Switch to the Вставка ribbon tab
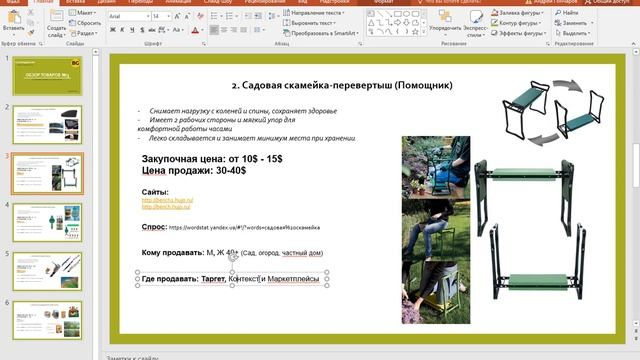640x360 pixels. point(76,2)
